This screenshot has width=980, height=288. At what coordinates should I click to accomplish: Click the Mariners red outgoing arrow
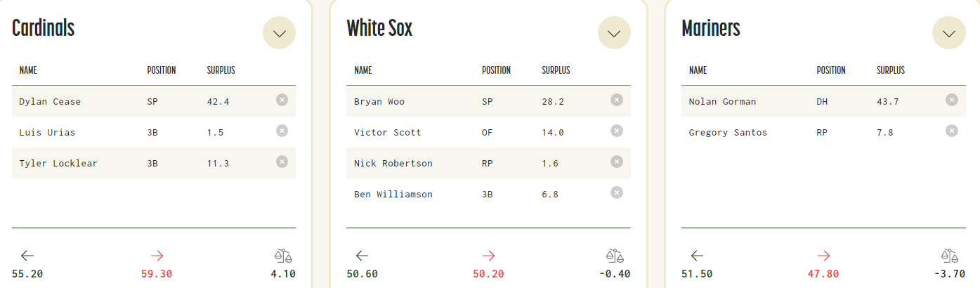pos(824,256)
